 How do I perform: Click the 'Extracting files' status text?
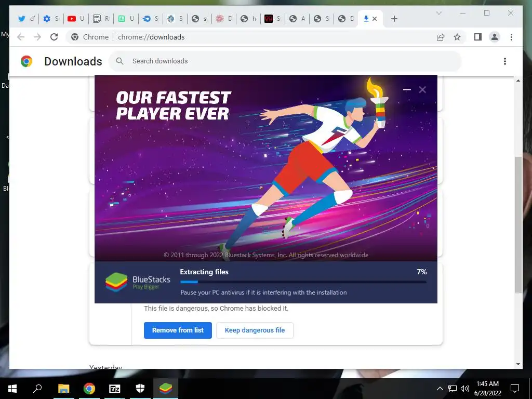pos(204,272)
